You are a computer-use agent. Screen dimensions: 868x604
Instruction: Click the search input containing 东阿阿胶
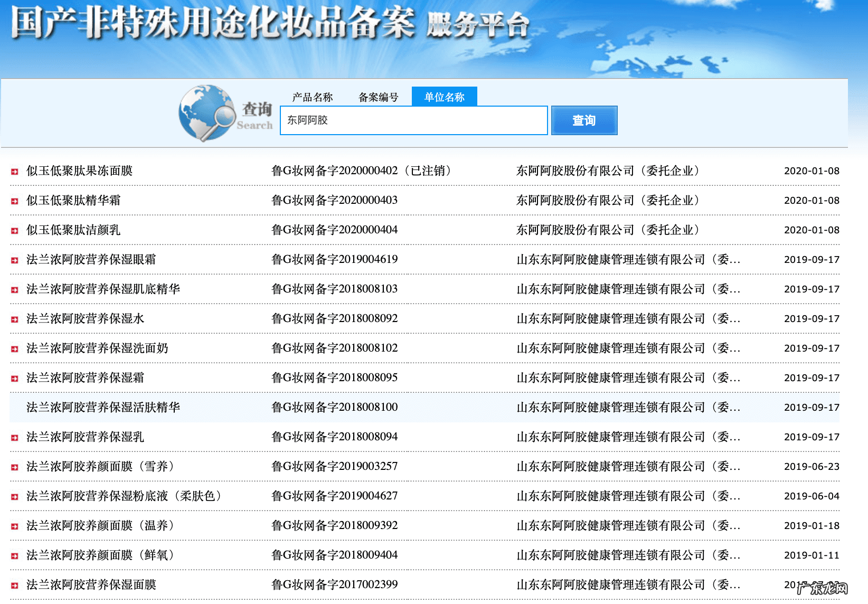(x=413, y=120)
